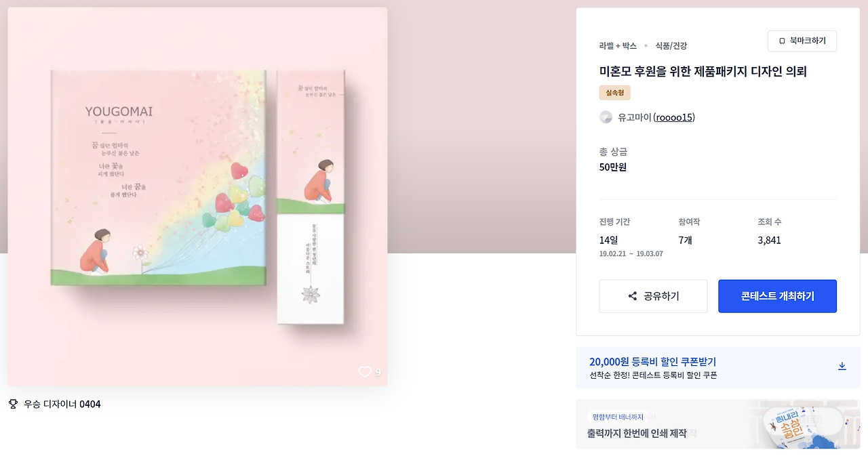868x456 pixels.
Task: Click the 실속형 badge
Action: click(x=615, y=93)
